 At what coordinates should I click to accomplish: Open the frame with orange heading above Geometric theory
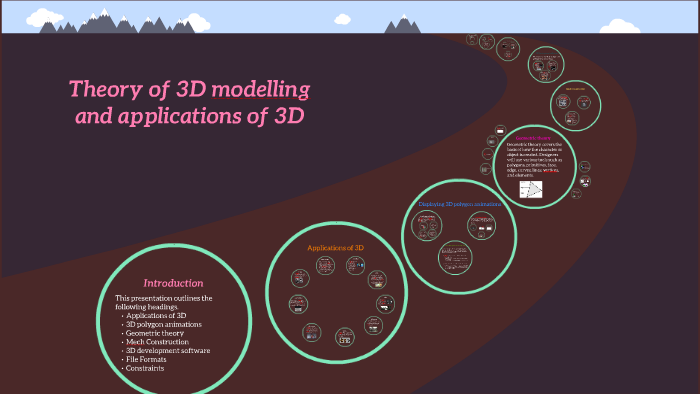click(x=575, y=106)
